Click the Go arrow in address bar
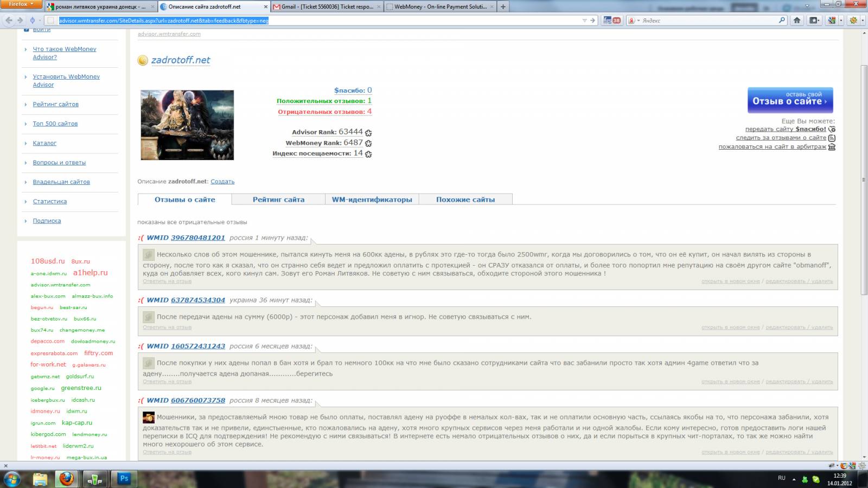 click(x=592, y=21)
